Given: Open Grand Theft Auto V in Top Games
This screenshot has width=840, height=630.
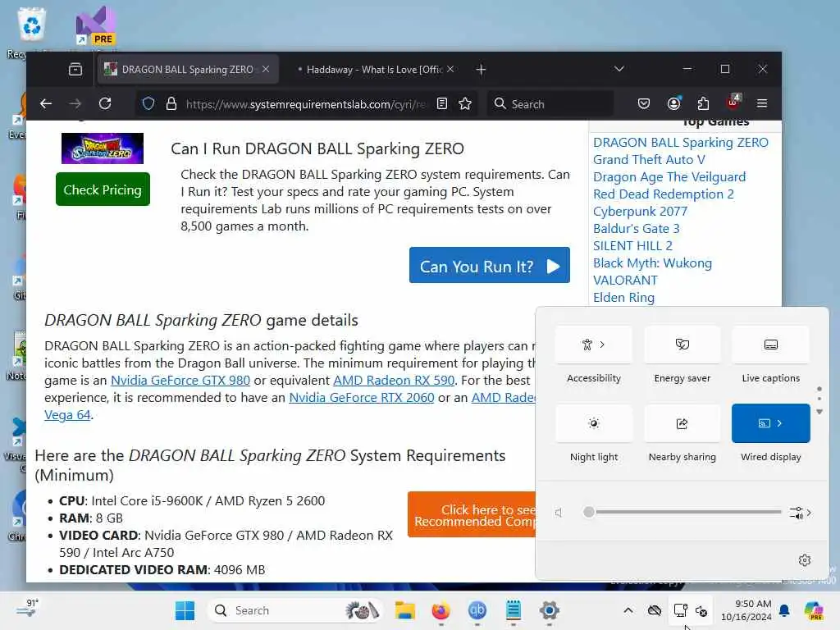Looking at the screenshot, I should point(649,160).
